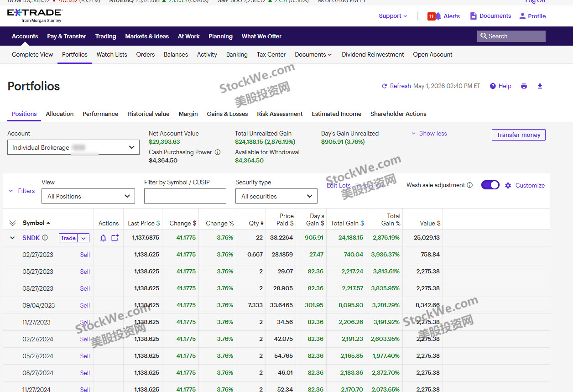Click the SNDK info icon

coord(45,238)
